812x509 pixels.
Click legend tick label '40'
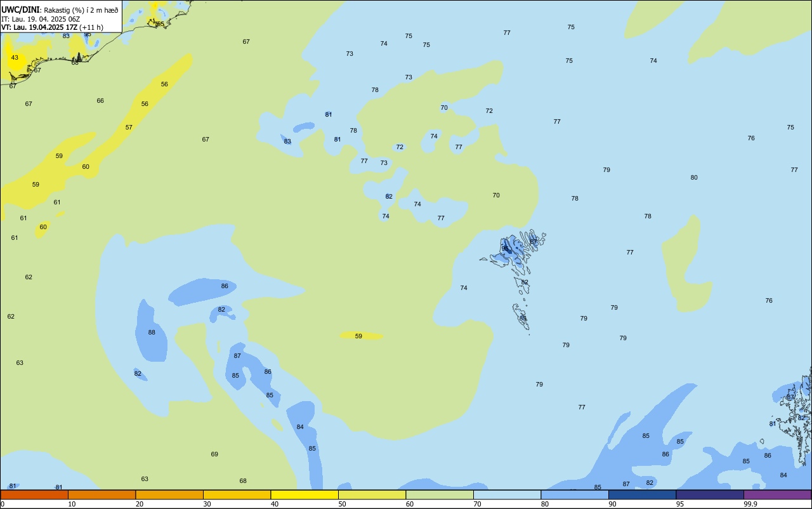tap(275, 504)
